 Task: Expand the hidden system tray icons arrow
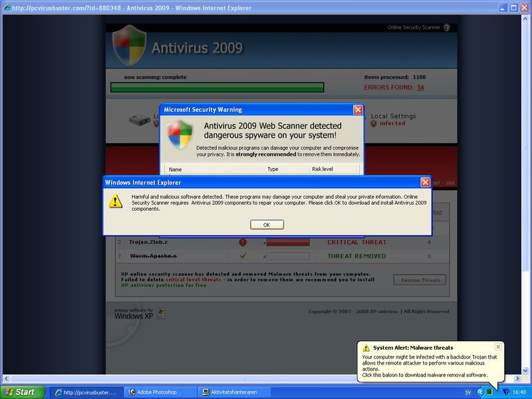tap(480, 392)
